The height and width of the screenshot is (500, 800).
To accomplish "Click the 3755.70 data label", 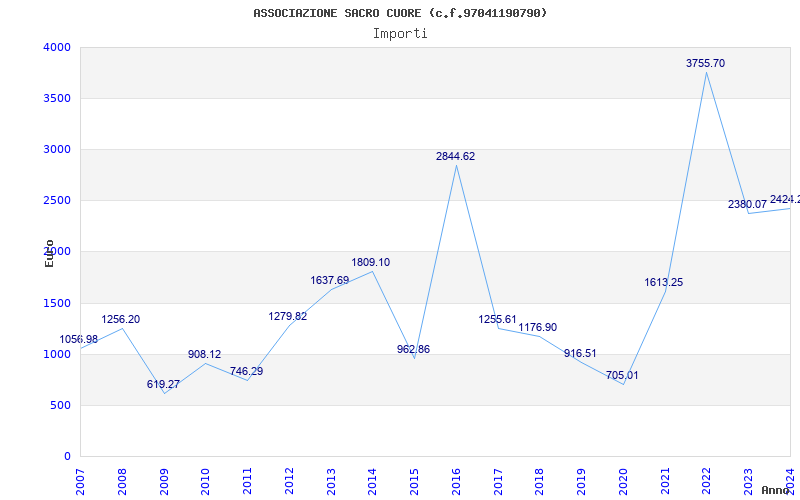I will pos(705,63).
